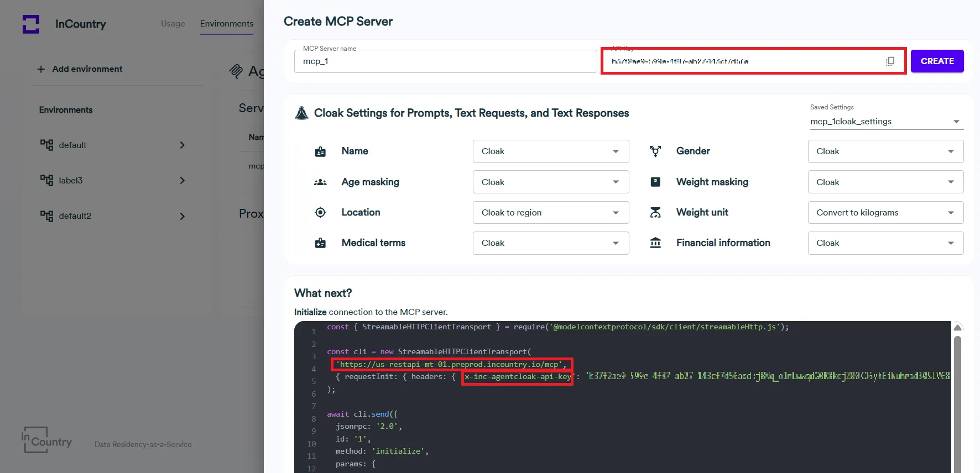Click the MCP Server name input field

click(445, 61)
